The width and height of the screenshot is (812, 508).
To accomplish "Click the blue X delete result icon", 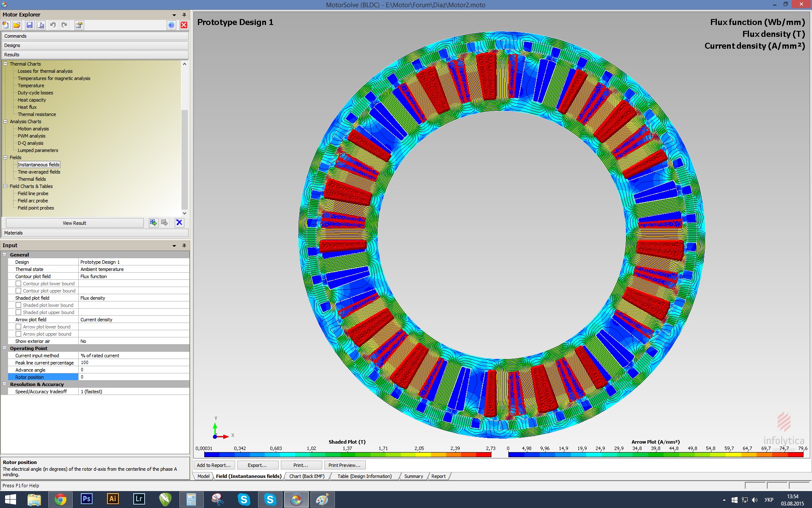I will pos(179,223).
